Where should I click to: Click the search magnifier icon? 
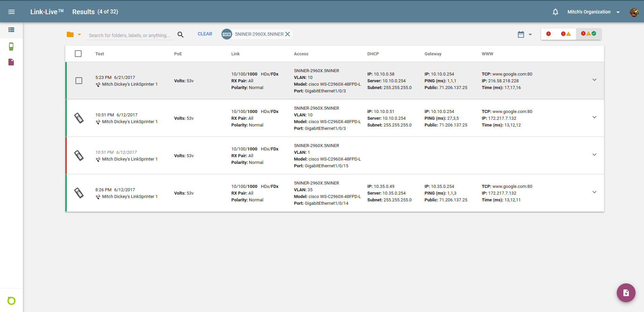pos(181,34)
